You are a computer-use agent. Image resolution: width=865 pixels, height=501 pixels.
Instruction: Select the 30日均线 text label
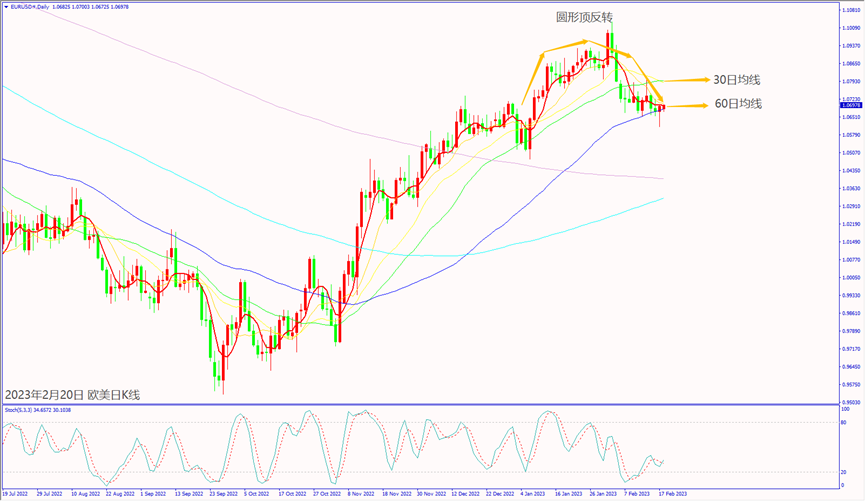coord(734,79)
